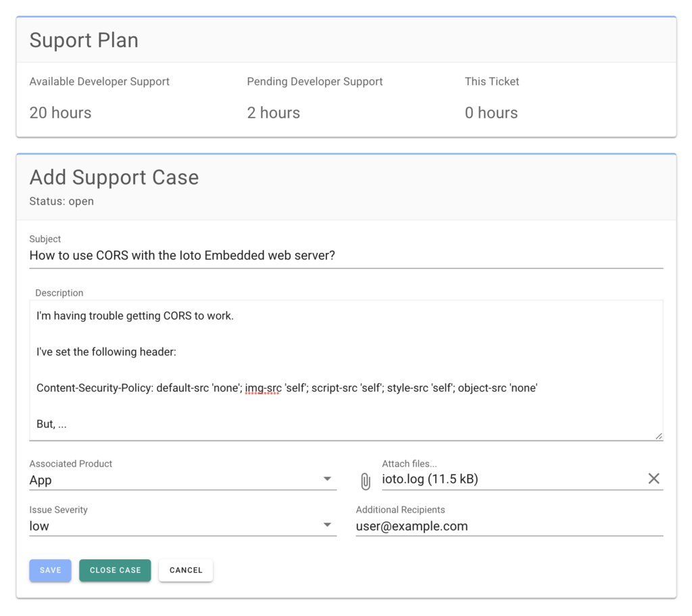Viewport: 692px width, 616px height.
Task: Click the CANCEL button
Action: pyautogui.click(x=185, y=570)
